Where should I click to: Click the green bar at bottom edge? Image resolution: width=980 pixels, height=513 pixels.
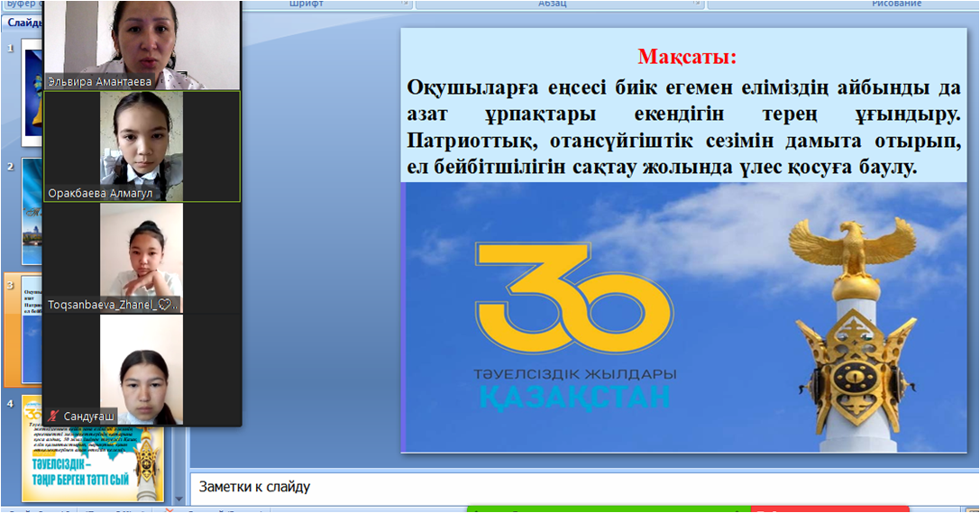609,509
